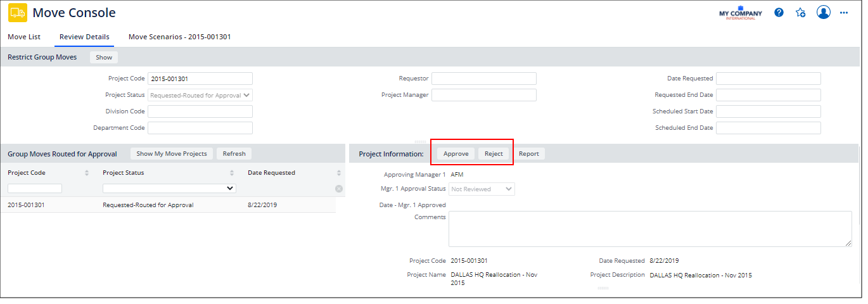Click Show My Move Projects button
This screenshot has height=304, width=868.
[x=172, y=153]
